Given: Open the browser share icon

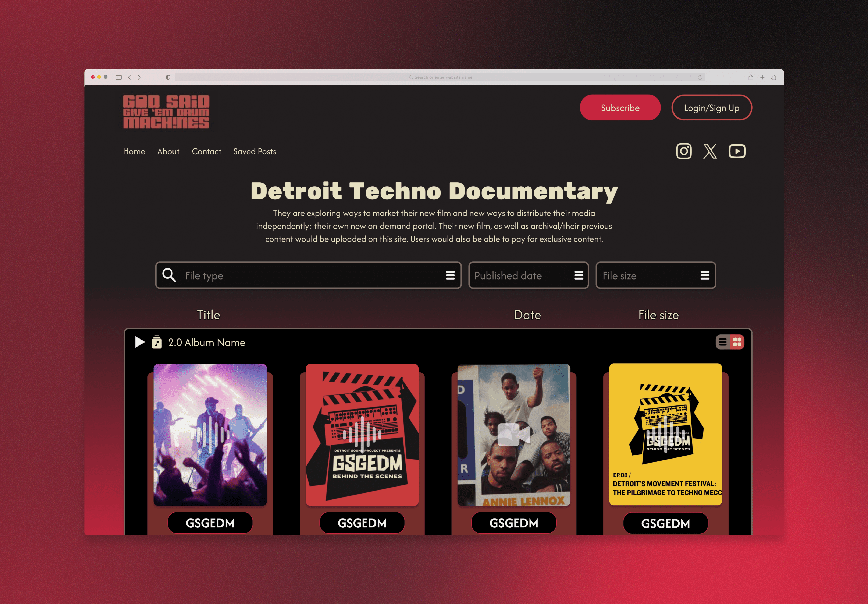Looking at the screenshot, I should (x=751, y=77).
